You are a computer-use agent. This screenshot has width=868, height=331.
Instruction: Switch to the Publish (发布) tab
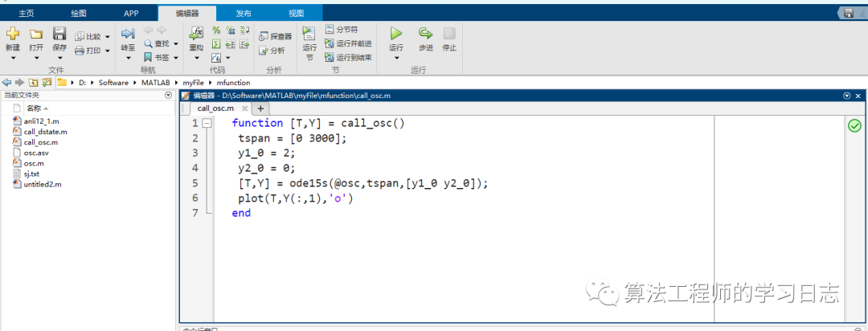[244, 14]
